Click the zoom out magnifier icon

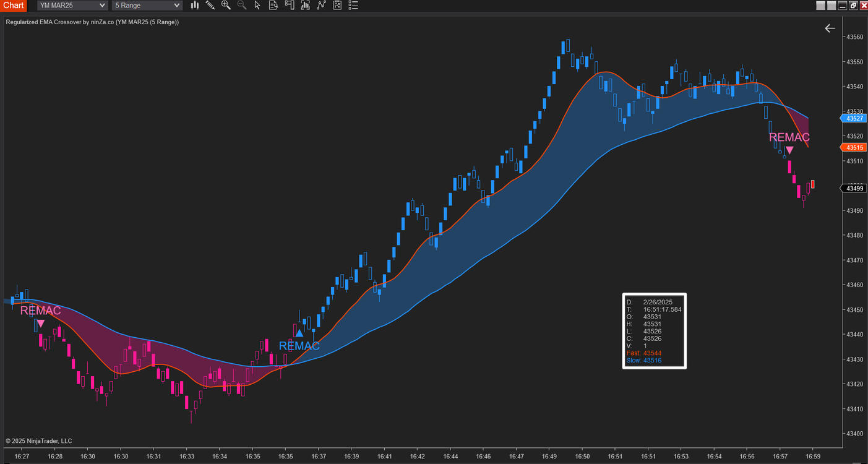pyautogui.click(x=242, y=6)
